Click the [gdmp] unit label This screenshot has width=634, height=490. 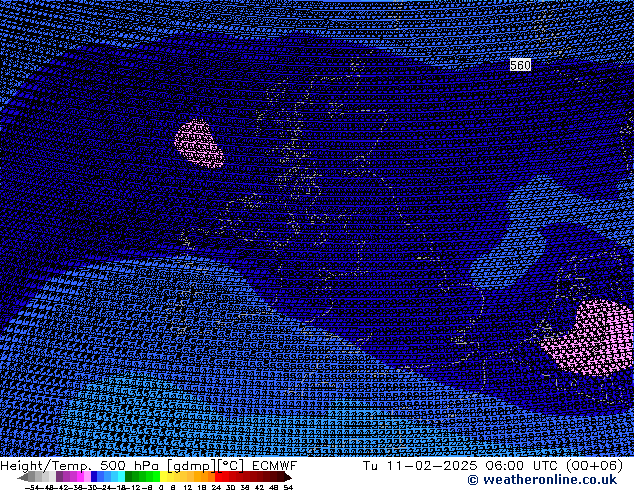tap(192, 466)
